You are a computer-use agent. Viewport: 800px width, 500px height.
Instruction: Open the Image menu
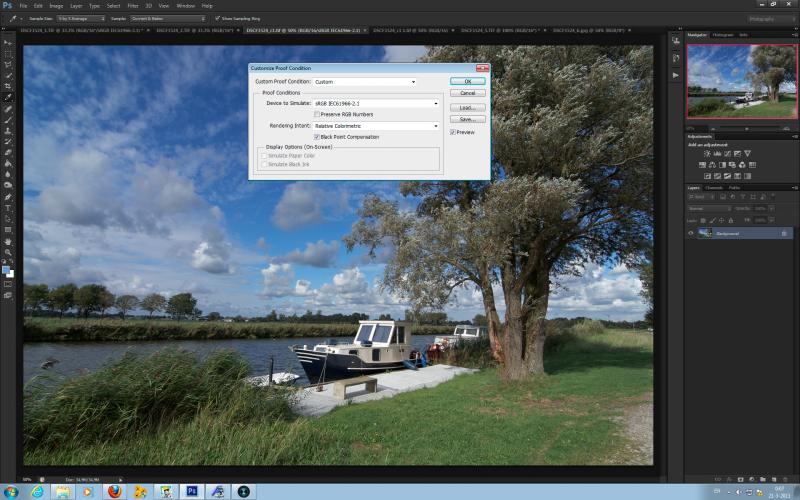(56, 6)
